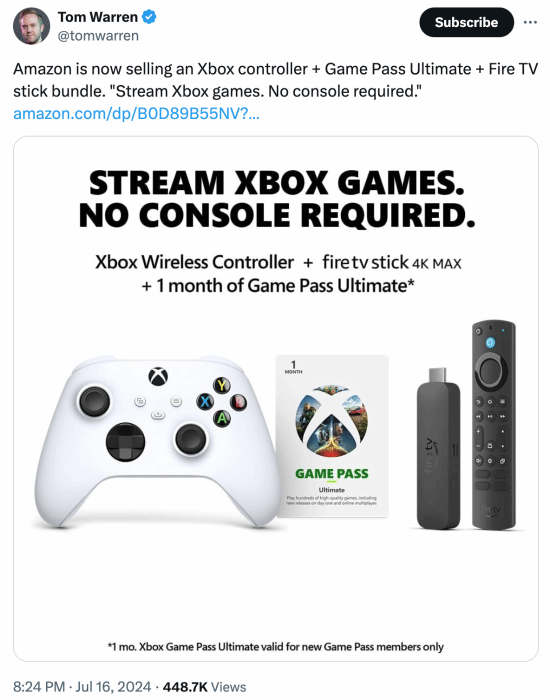
Task: Click the Fire TV remote control
Action: [x=494, y=424]
